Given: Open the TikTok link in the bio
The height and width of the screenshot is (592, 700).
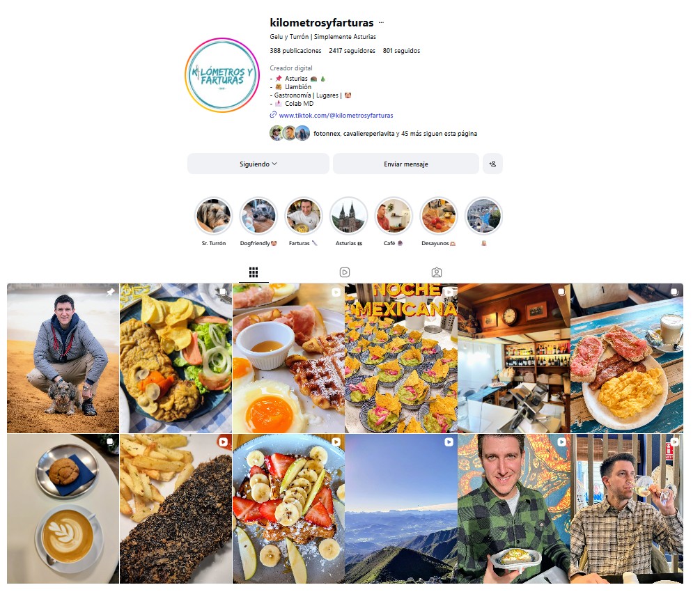Looking at the screenshot, I should [336, 115].
